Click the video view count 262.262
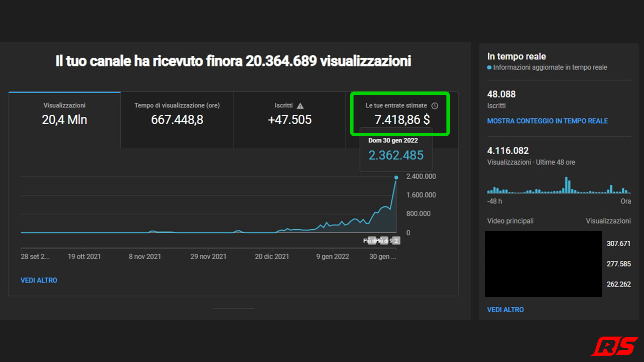Screen dimensions: 644x362 [x=619, y=284]
